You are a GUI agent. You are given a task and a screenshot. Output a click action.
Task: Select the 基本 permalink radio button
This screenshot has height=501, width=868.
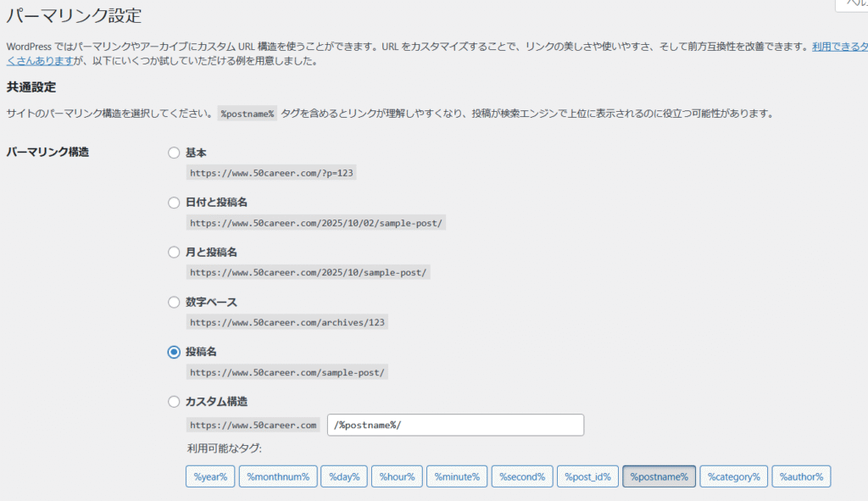pyautogui.click(x=174, y=153)
